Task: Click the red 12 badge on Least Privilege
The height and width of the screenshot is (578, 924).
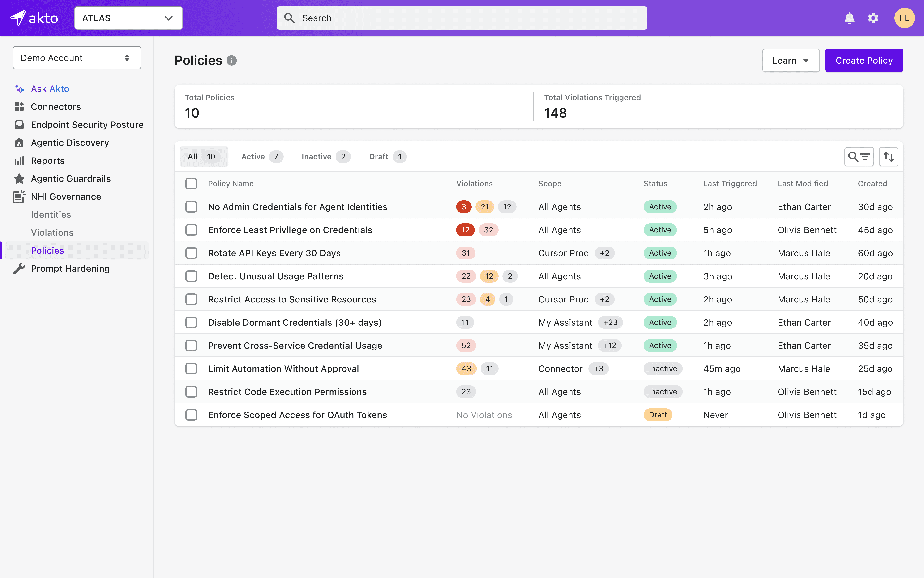Action: pyautogui.click(x=465, y=230)
